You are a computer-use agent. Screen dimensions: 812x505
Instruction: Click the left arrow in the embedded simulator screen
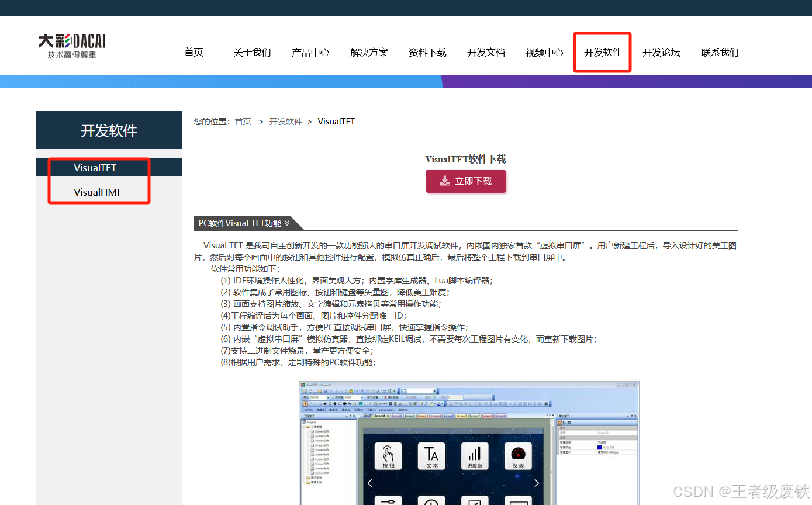(x=369, y=483)
